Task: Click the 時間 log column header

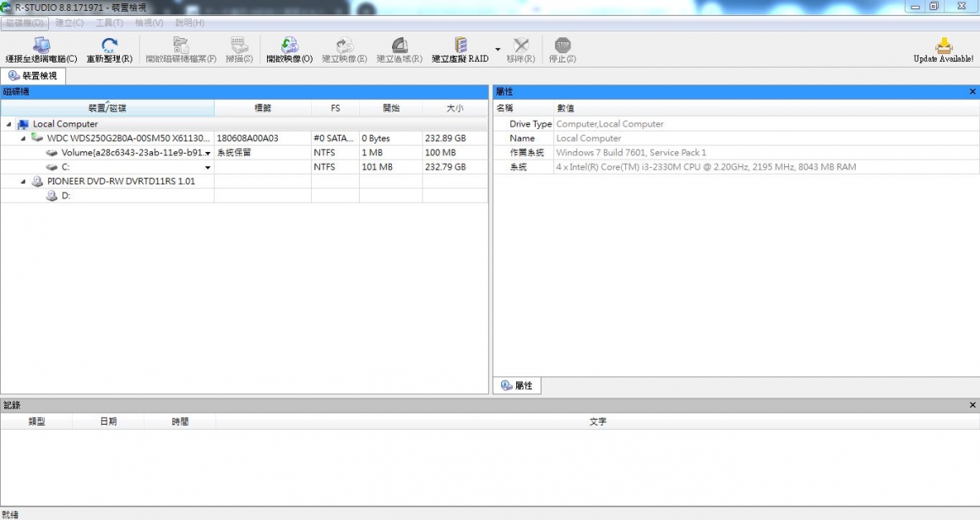Action: [180, 421]
